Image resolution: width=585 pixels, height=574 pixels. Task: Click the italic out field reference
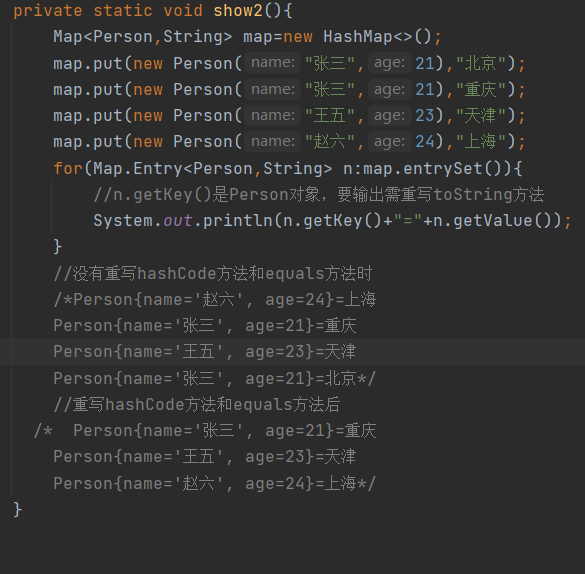[x=178, y=221]
